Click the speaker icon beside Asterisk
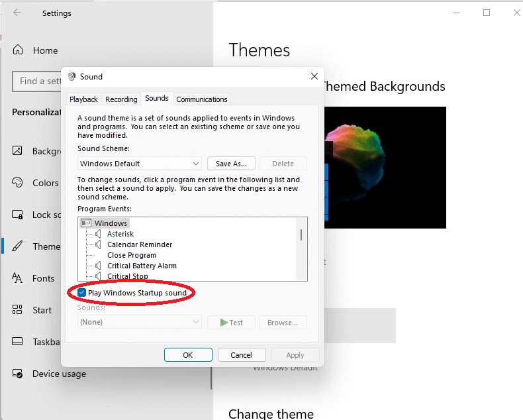Screen dimensions: 523x420 [98, 234]
